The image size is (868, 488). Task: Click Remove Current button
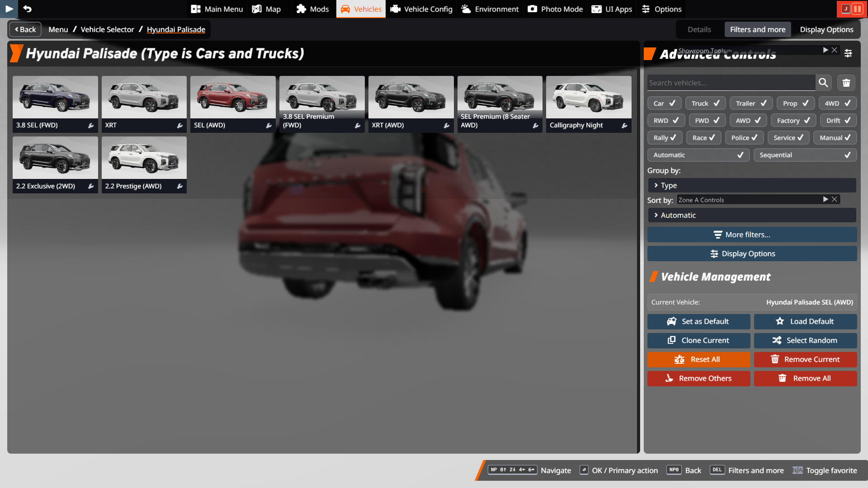(x=805, y=359)
